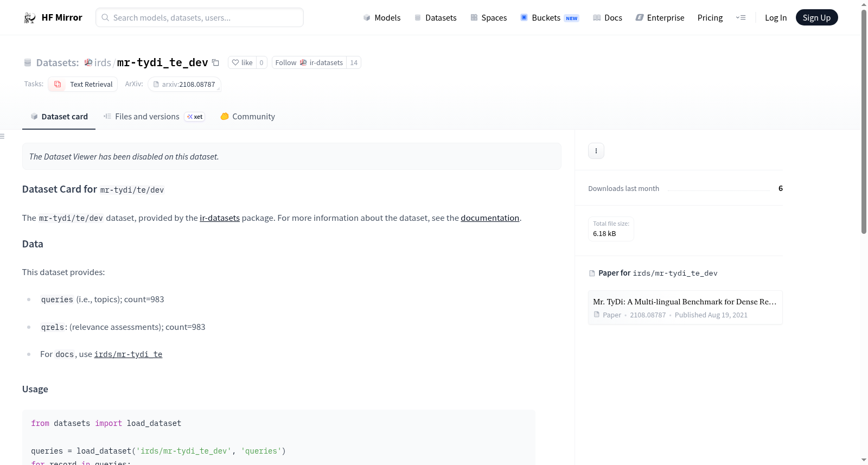Click the paper document icon next to 'Paper for'

point(592,273)
